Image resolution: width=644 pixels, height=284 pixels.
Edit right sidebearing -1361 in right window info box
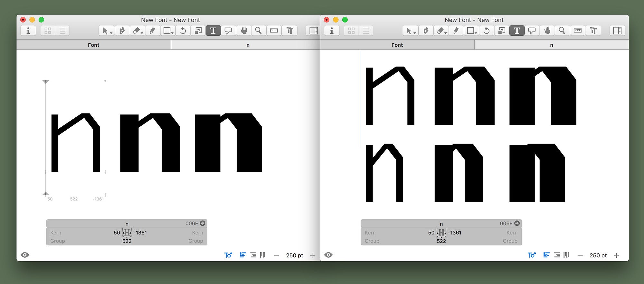point(454,233)
